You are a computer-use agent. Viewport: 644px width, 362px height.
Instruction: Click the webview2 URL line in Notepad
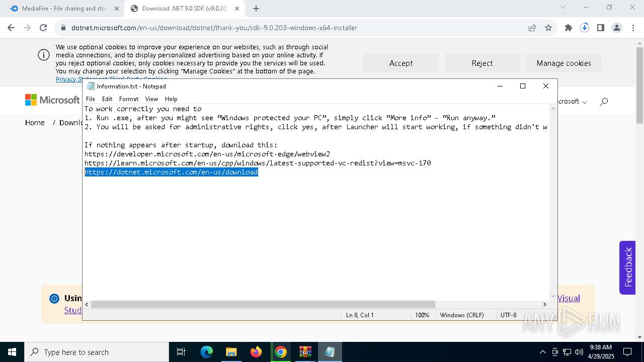point(207,154)
